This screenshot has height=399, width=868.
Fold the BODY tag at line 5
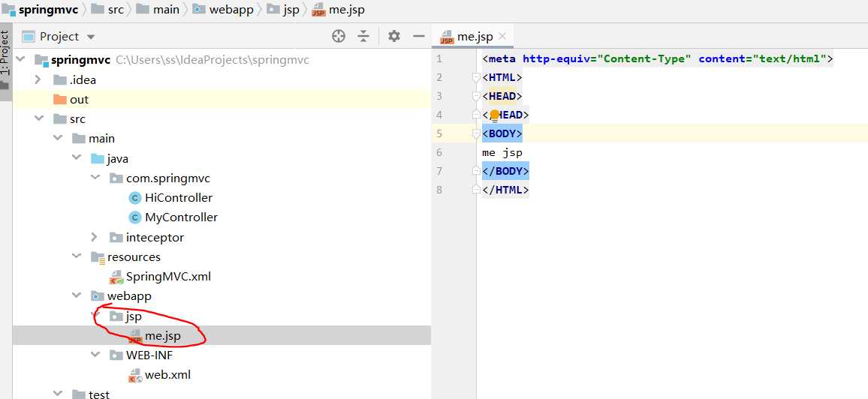click(x=476, y=134)
